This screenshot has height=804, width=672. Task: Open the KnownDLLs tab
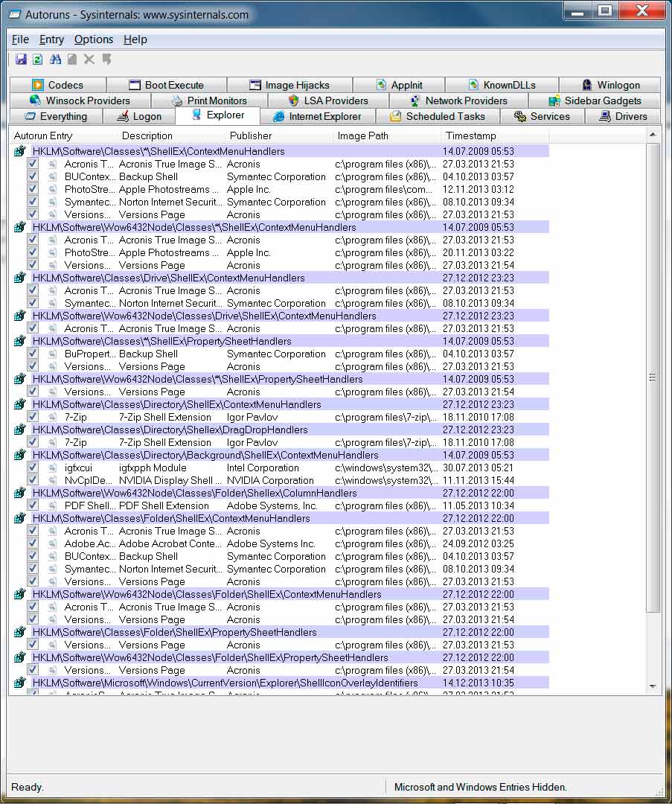pos(502,85)
